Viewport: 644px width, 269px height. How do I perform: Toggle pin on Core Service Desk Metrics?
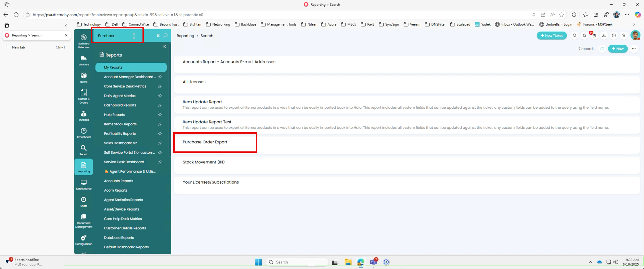[x=160, y=86]
